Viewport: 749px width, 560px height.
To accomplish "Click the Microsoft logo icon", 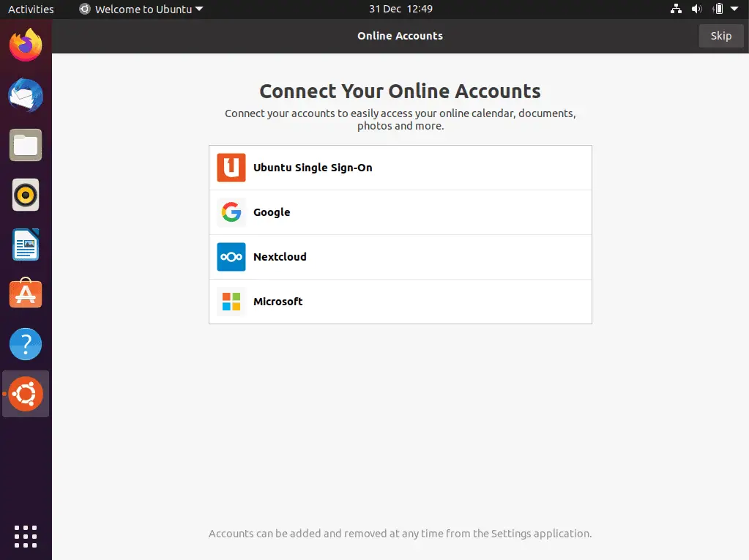I will [x=231, y=302].
